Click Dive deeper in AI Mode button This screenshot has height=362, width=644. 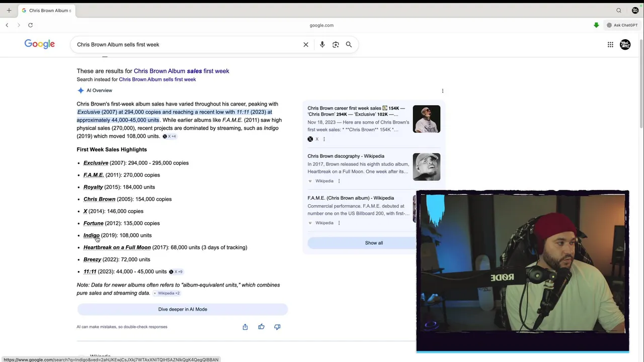point(183,309)
